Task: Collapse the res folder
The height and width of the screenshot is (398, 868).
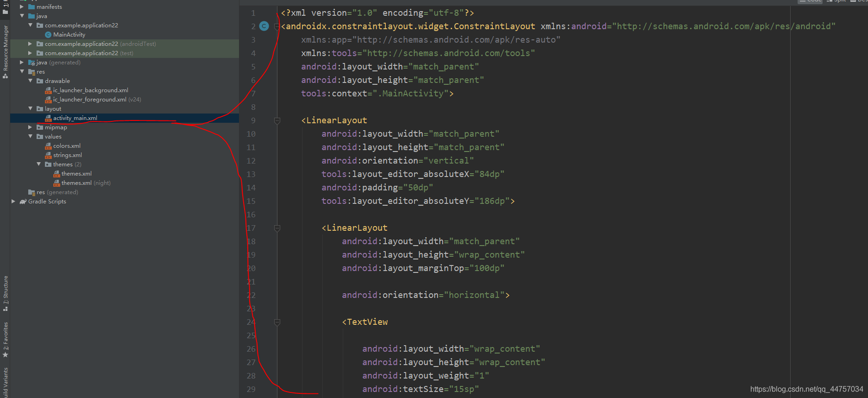Action: point(22,71)
